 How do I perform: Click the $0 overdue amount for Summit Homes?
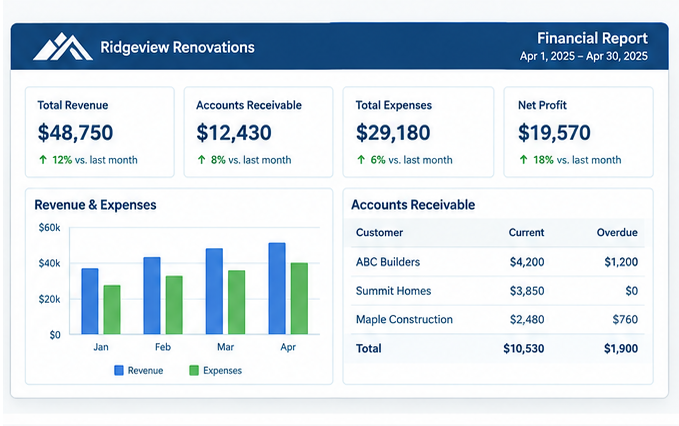(632, 291)
